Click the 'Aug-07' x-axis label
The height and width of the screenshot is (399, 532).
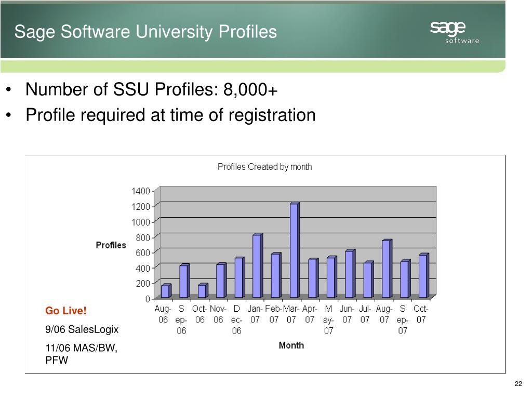click(x=384, y=314)
